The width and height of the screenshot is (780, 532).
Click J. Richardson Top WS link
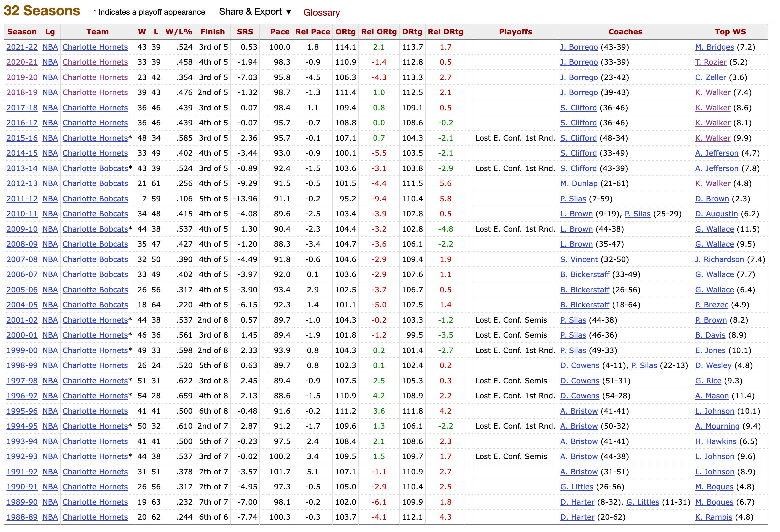click(719, 260)
